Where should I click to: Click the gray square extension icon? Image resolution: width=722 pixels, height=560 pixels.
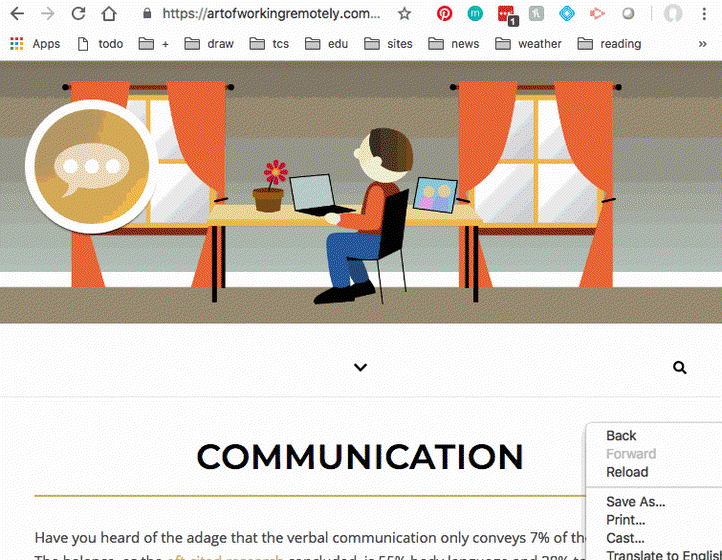(536, 14)
